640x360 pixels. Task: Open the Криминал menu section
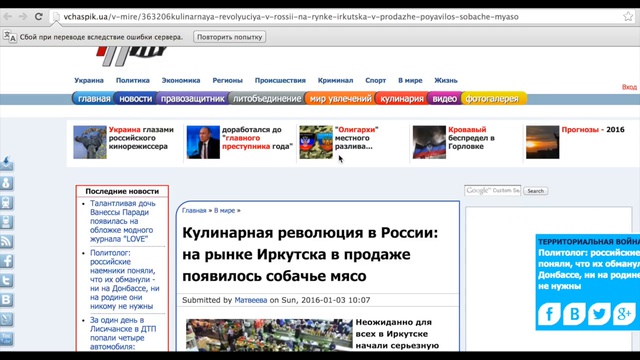(336, 80)
